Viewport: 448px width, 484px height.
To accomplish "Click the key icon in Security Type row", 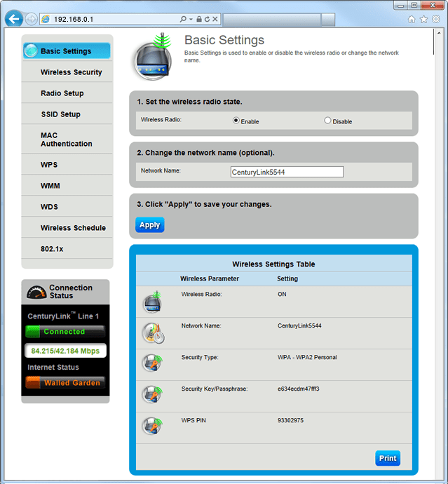I will (152, 363).
